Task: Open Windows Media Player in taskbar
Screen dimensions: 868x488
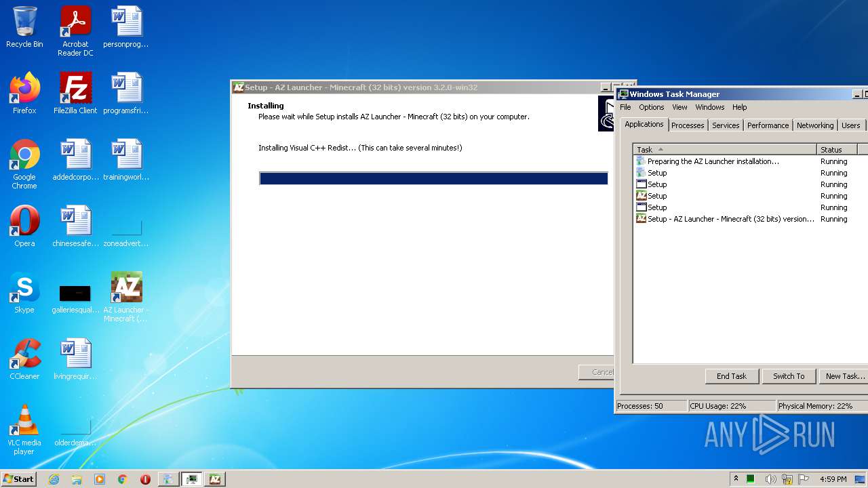Action: 100,479
